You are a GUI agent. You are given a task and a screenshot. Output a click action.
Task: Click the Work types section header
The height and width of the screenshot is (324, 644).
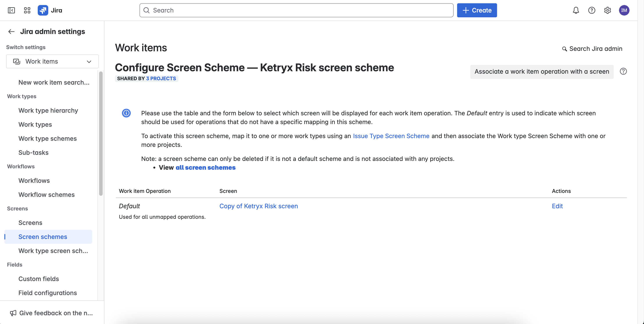click(22, 96)
